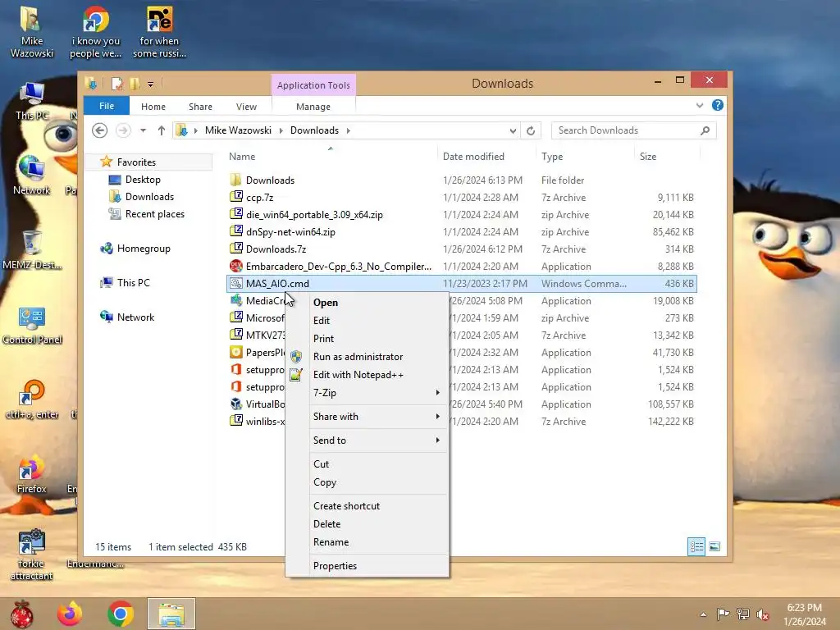Click New folder icon in quick access toolbar
Viewport: 840px width, 630px height.
(x=135, y=84)
